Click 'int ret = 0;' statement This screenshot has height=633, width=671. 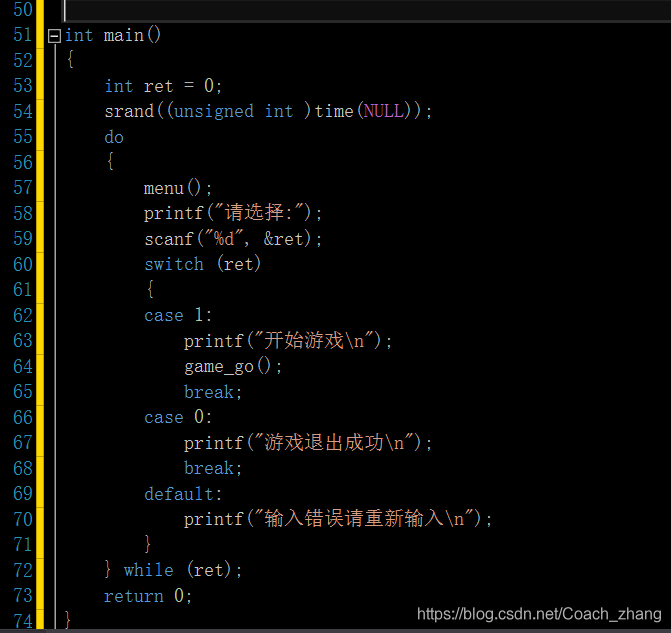click(163, 86)
